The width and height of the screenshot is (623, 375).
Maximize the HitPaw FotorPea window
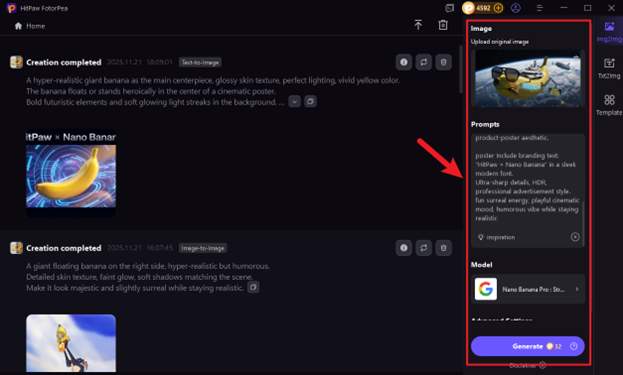tap(588, 8)
